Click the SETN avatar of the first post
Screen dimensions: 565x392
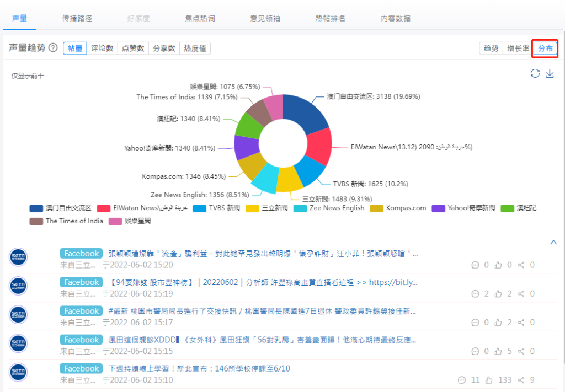click(18, 257)
